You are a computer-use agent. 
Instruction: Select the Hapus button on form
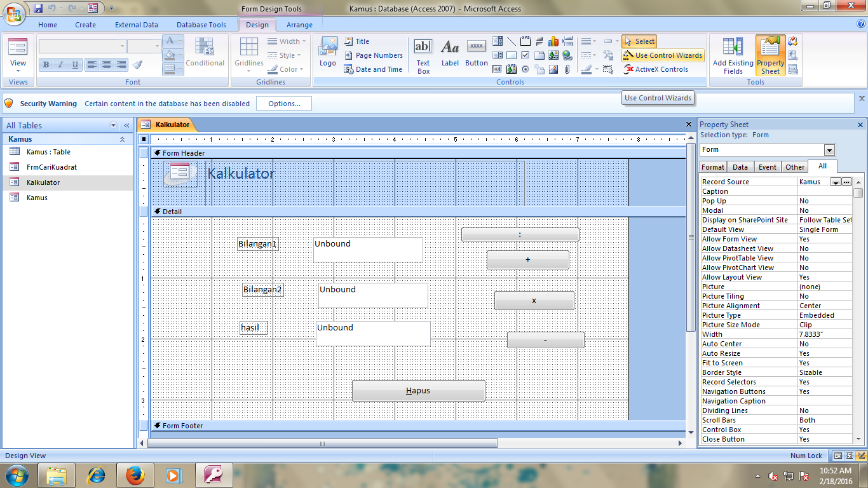[x=419, y=391]
